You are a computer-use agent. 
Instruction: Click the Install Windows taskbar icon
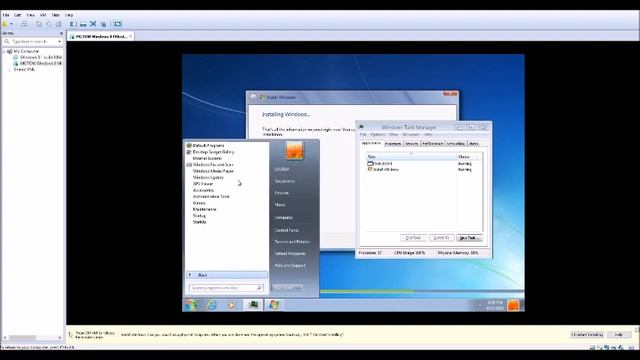click(x=274, y=305)
